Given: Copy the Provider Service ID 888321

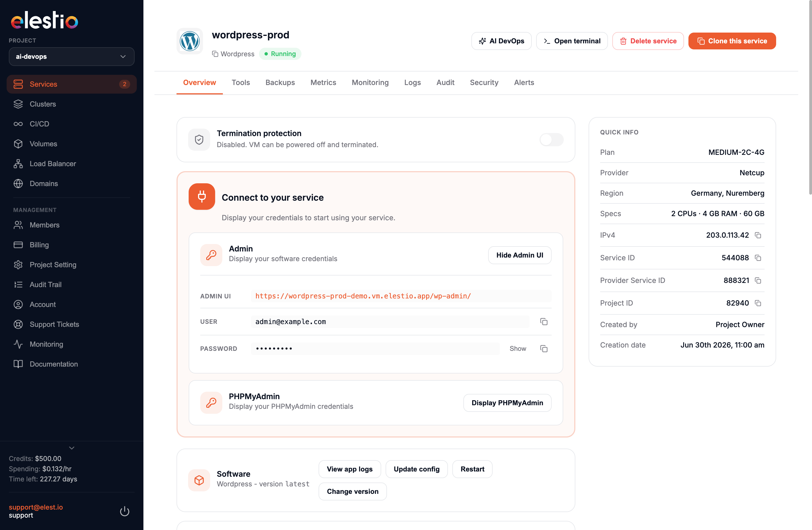Looking at the screenshot, I should (758, 280).
